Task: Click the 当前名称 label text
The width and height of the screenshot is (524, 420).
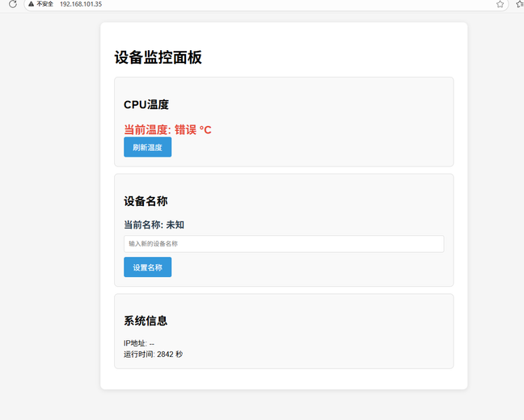Action: (143, 225)
